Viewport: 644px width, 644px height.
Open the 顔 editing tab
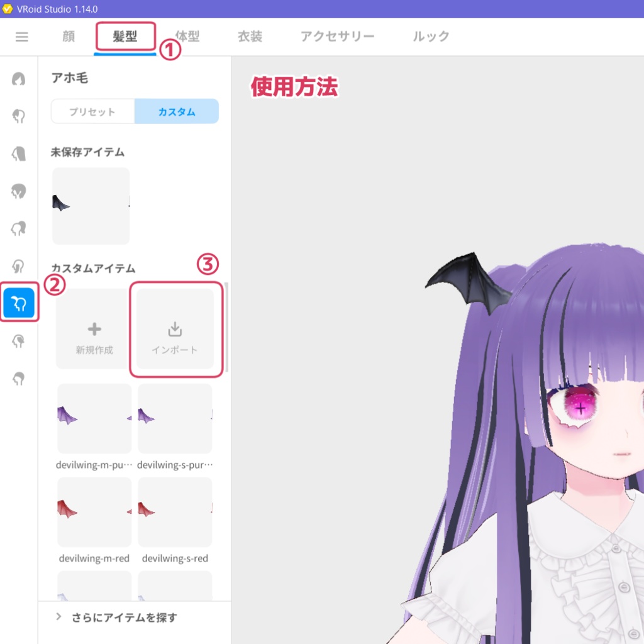(67, 36)
